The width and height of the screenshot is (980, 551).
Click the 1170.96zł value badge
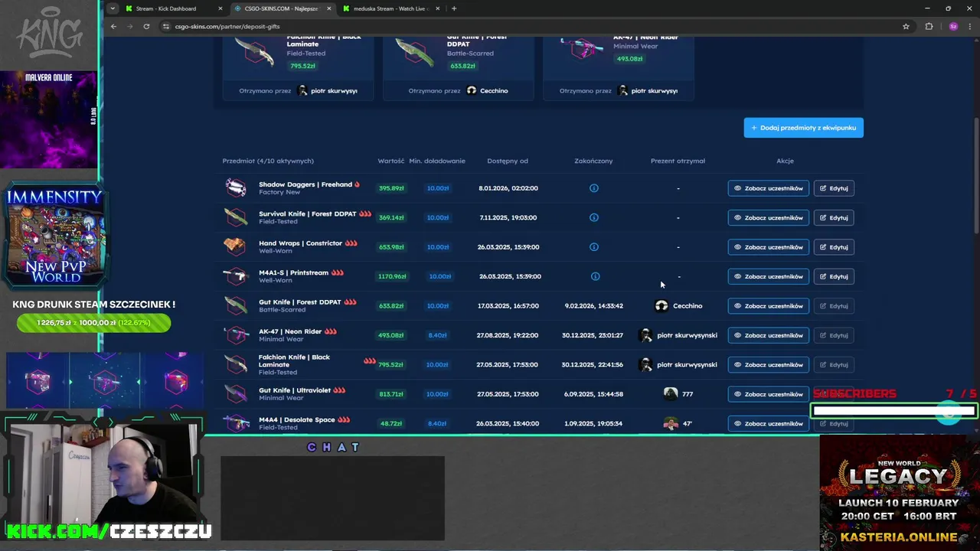[x=392, y=276]
